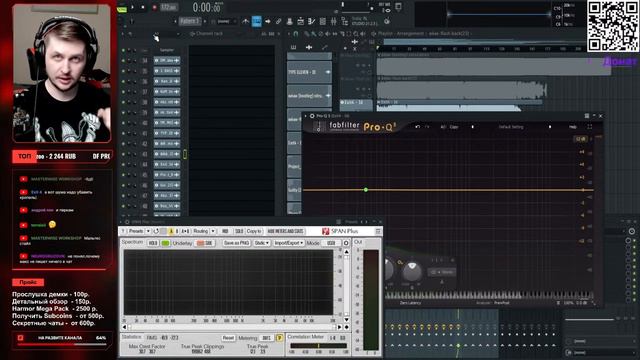640x360 pixels.
Task: Open the Pattern 1 selector
Action: [190, 21]
